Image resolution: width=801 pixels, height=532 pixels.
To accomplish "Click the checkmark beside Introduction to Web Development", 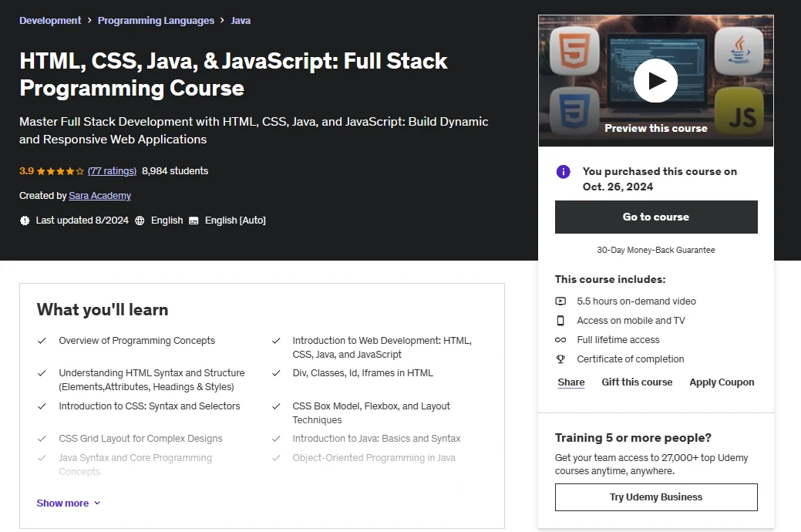I will tap(276, 341).
